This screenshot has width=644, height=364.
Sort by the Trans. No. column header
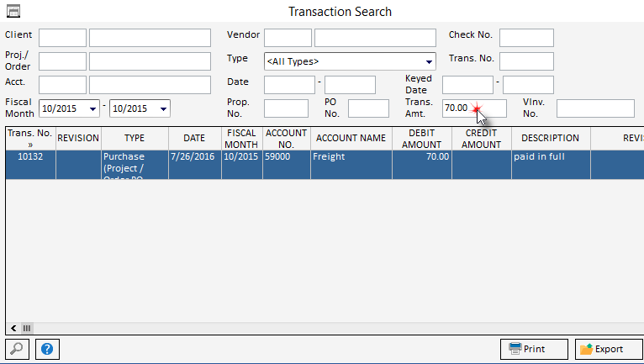[30, 138]
